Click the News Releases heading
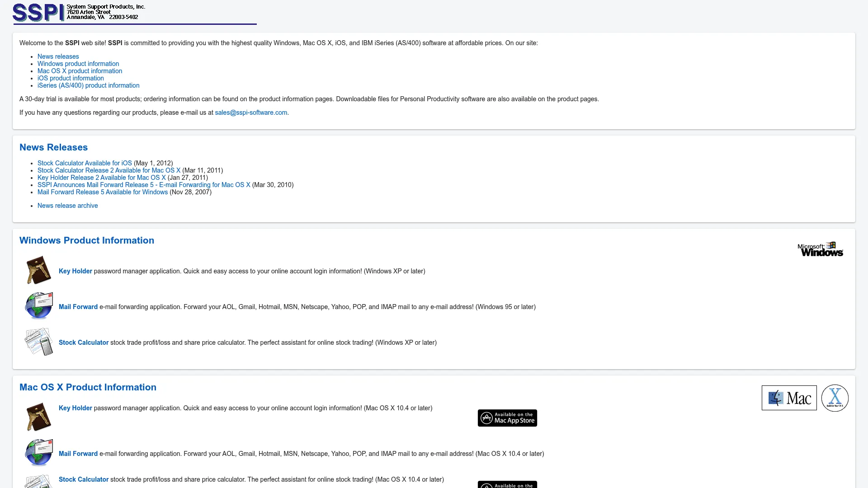The image size is (868, 488). pyautogui.click(x=53, y=147)
